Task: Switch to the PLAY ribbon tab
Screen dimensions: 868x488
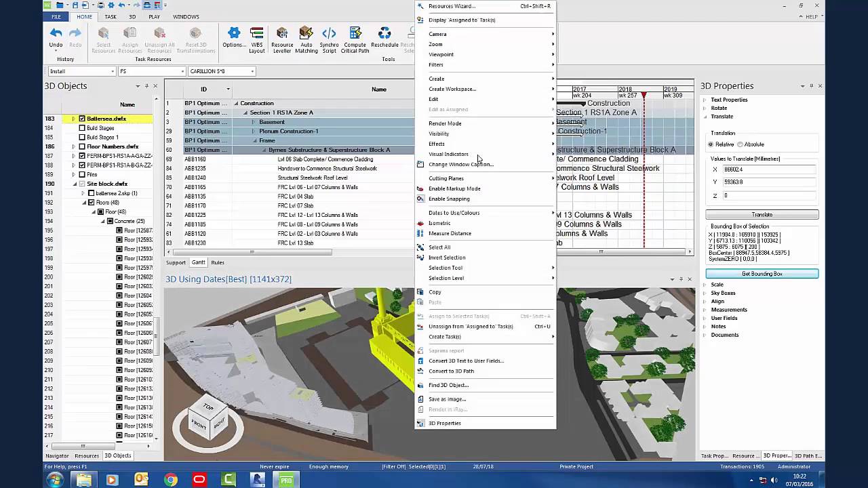Action: coord(154,16)
